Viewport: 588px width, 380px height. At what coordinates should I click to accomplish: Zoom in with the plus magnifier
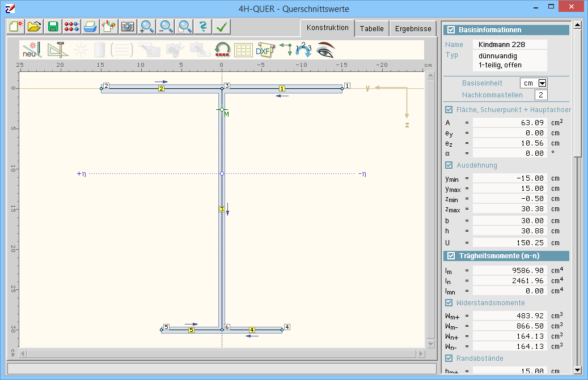(x=147, y=27)
